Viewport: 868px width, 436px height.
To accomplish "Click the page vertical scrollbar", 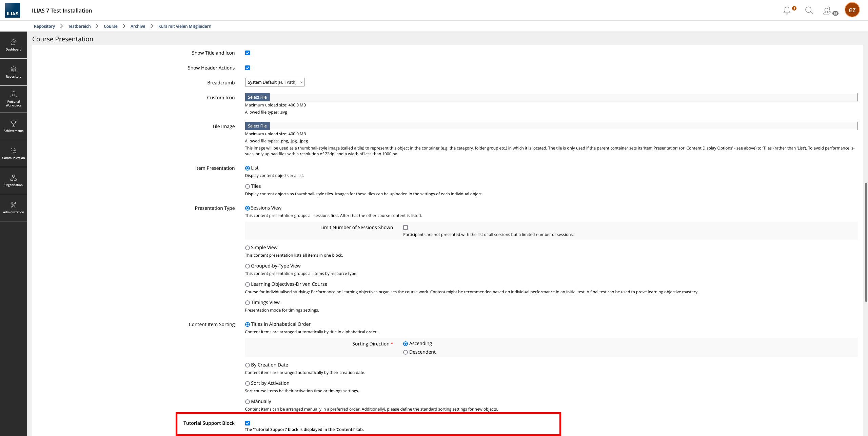I will point(866,242).
